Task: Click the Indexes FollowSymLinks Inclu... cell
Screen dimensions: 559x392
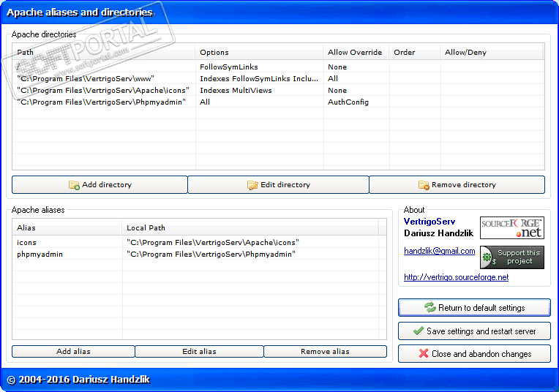Action: [259, 78]
